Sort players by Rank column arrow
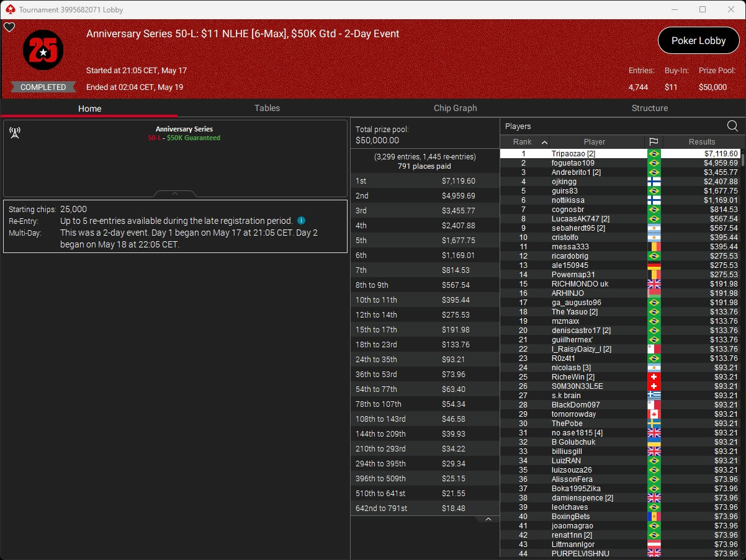The height and width of the screenshot is (560, 746). [x=544, y=142]
